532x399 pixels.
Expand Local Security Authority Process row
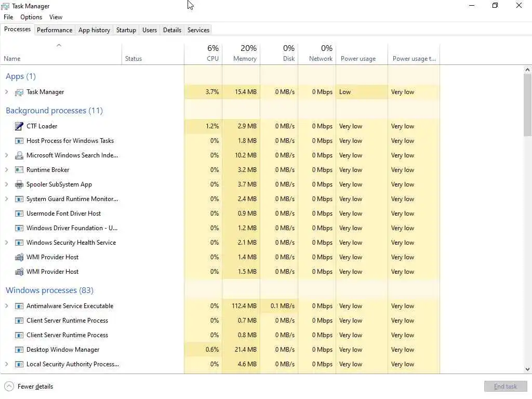pyautogui.click(x=6, y=364)
